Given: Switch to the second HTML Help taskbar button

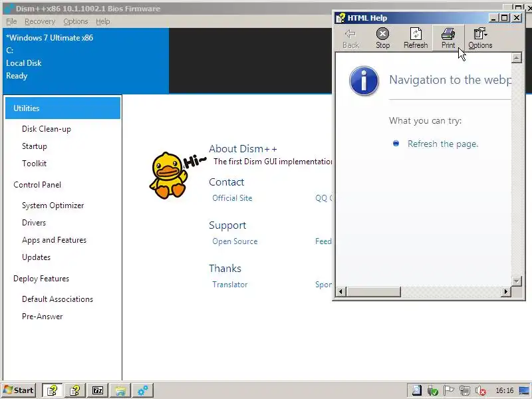Looking at the screenshot, I should (x=74, y=390).
